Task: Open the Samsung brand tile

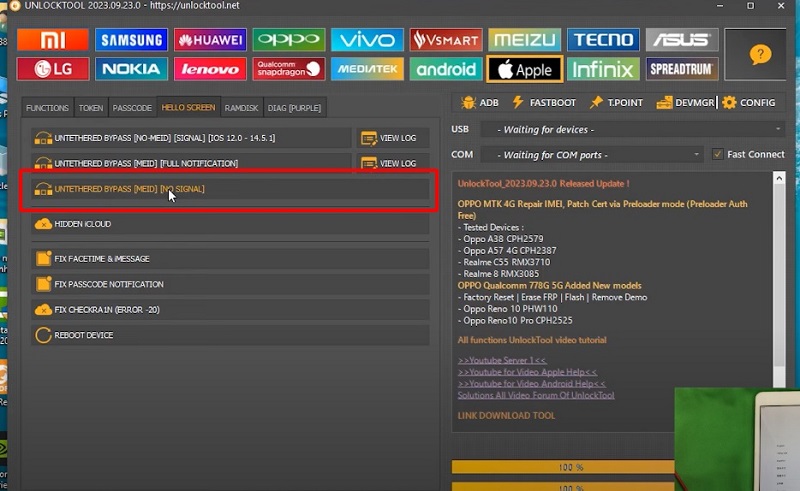Action: [131, 40]
